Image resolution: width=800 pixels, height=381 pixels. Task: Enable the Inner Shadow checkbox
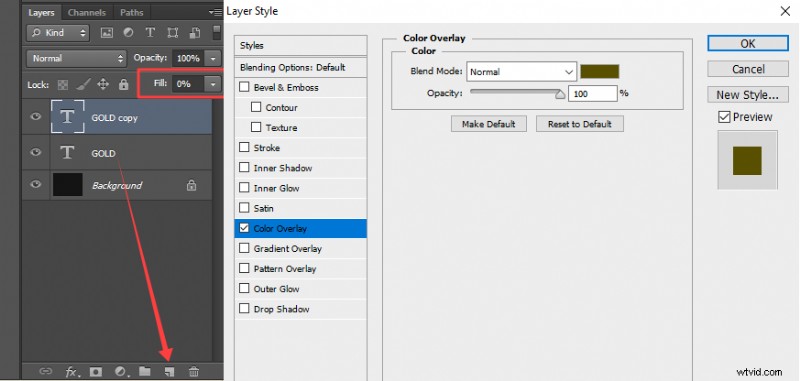tap(244, 168)
